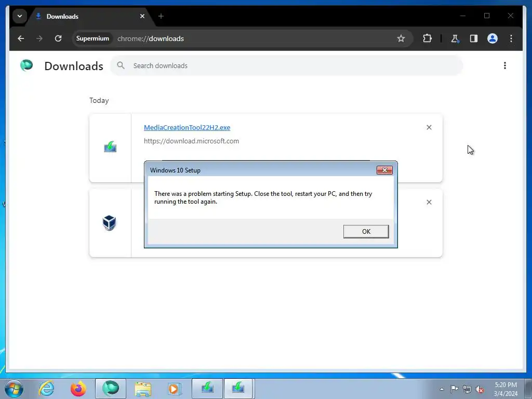Click OK in the Windows 10 Setup dialog
532x399 pixels.
coord(366,231)
